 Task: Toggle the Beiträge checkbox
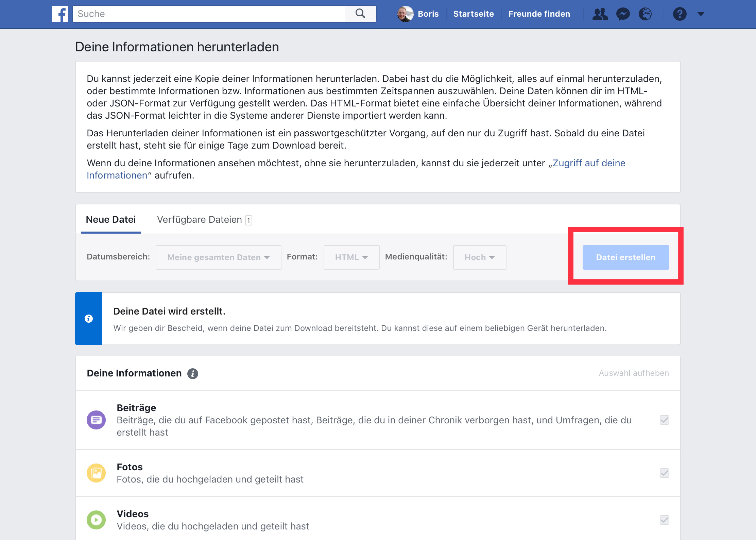point(664,420)
